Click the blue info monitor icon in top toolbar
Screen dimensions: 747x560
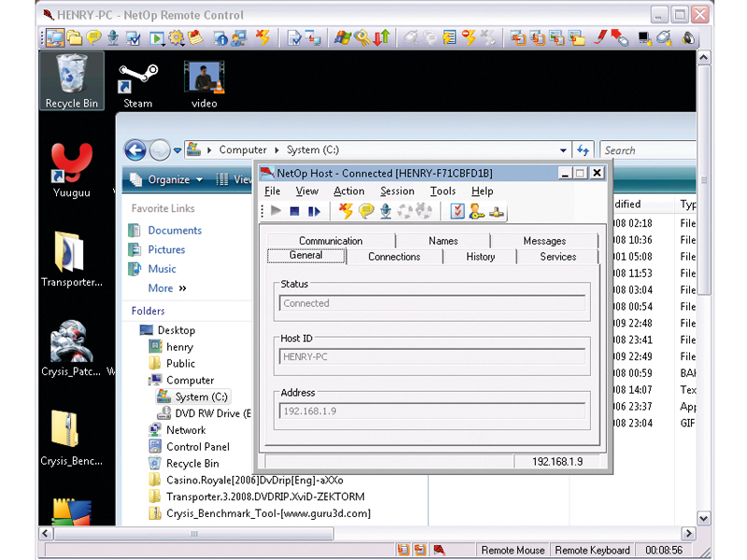coord(220,38)
